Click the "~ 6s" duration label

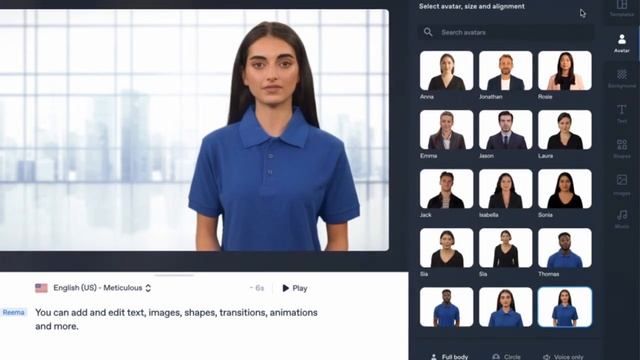(257, 288)
